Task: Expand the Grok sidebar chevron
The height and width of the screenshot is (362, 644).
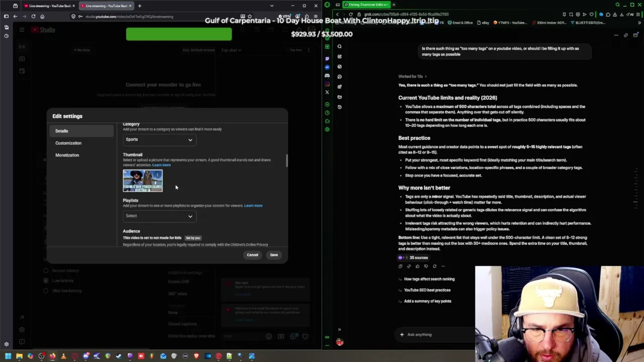Action: [x=340, y=330]
